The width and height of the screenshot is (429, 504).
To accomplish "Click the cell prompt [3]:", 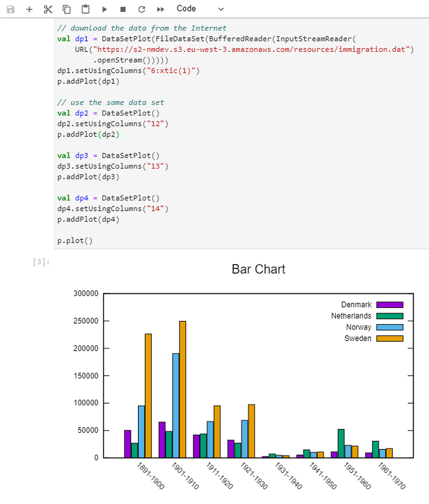I will point(41,262).
